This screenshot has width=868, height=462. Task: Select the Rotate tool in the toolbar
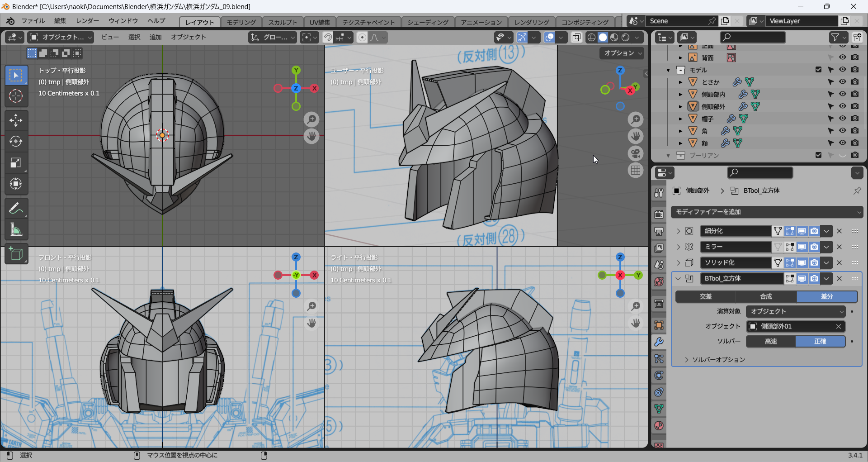coord(16,142)
